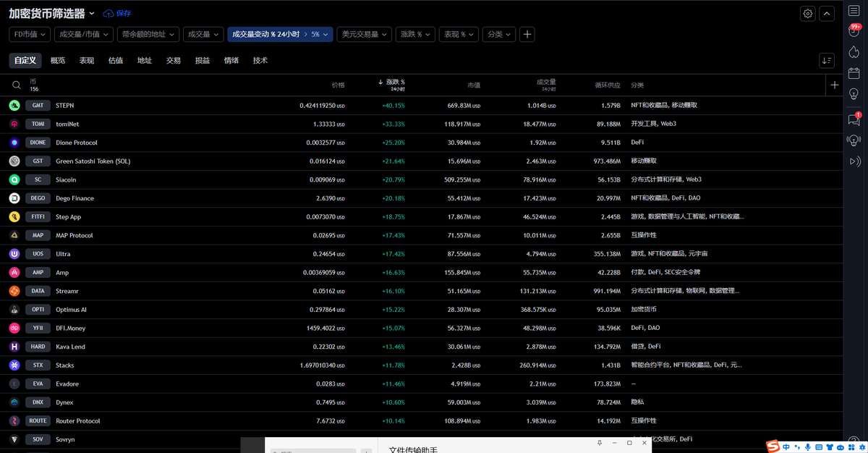Click the 分类 column header
The image size is (868, 453).
637,85
